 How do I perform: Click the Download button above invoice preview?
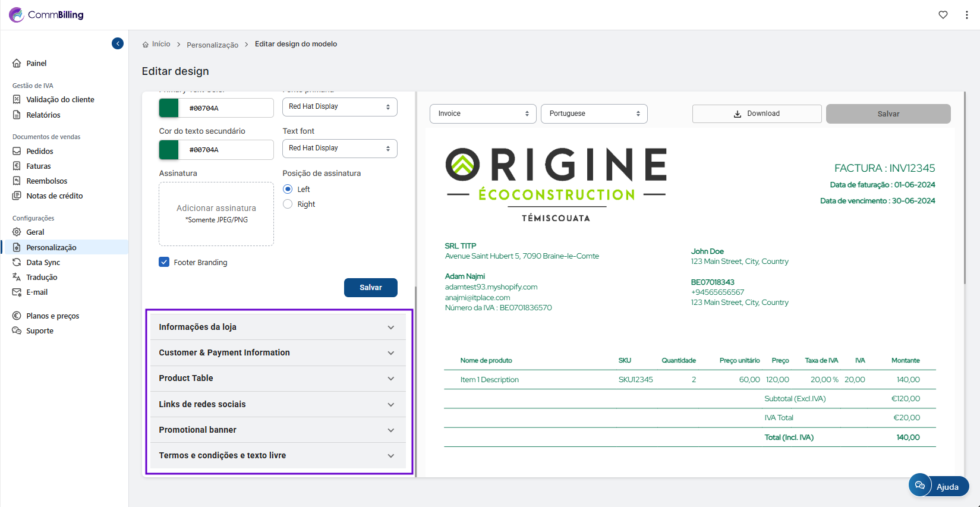[757, 114]
